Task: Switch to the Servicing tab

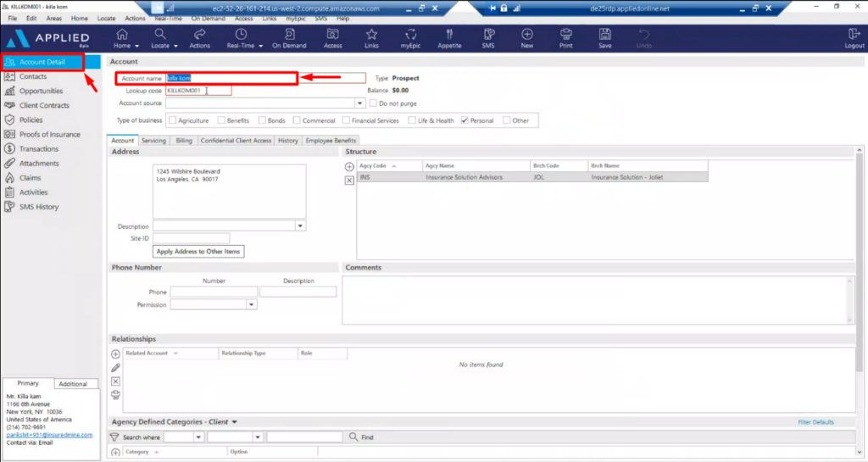Action: pyautogui.click(x=154, y=141)
